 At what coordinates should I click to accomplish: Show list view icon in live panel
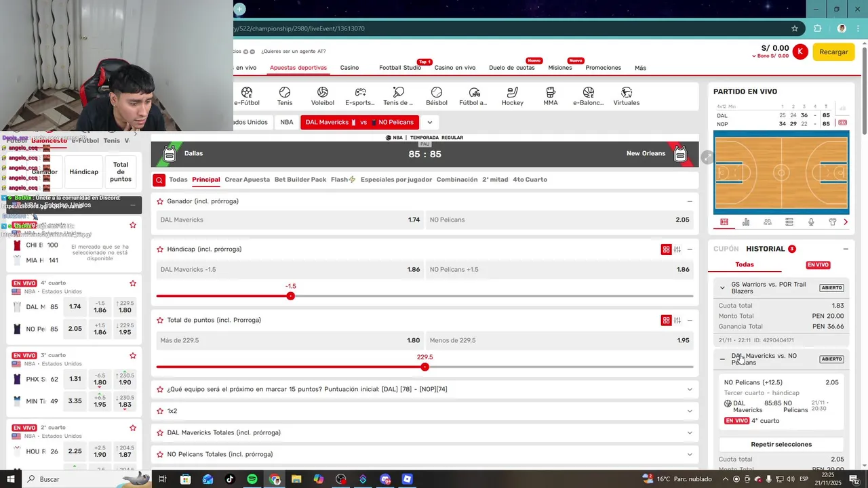[x=789, y=222]
